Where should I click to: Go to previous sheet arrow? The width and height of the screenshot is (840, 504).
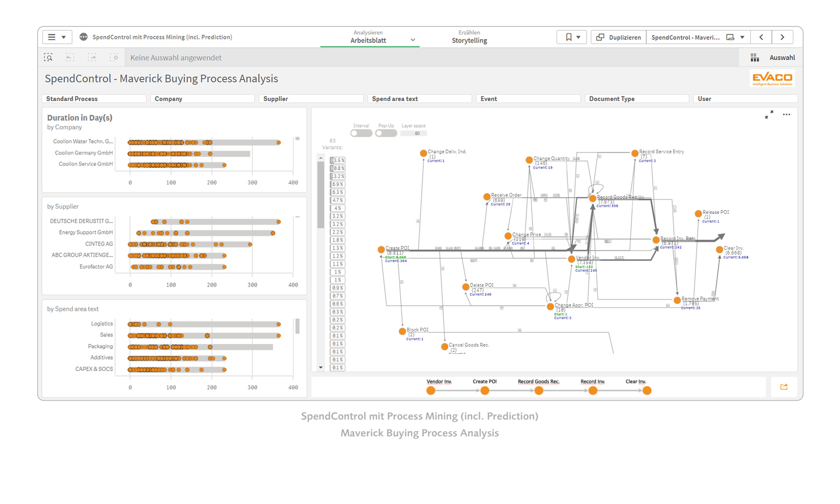tap(761, 37)
